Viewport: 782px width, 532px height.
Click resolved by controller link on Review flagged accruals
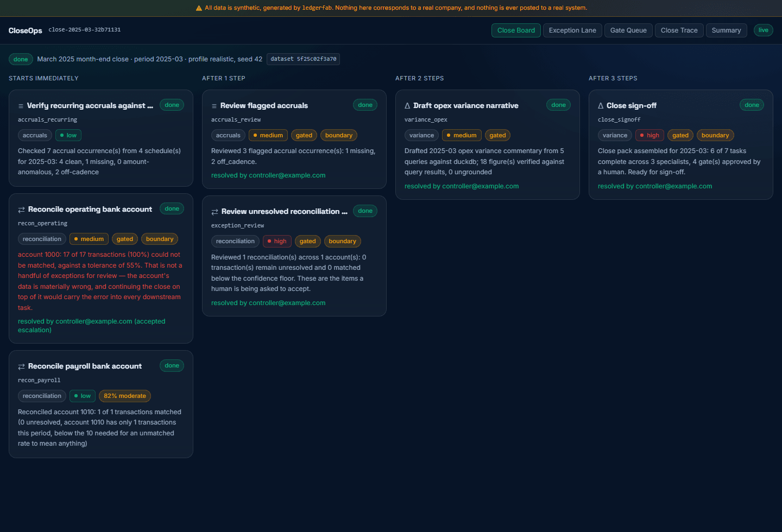[268, 175]
